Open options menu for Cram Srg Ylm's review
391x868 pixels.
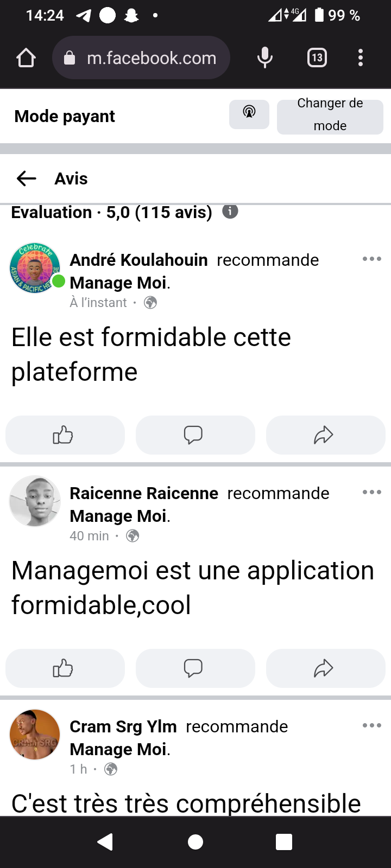[372, 726]
